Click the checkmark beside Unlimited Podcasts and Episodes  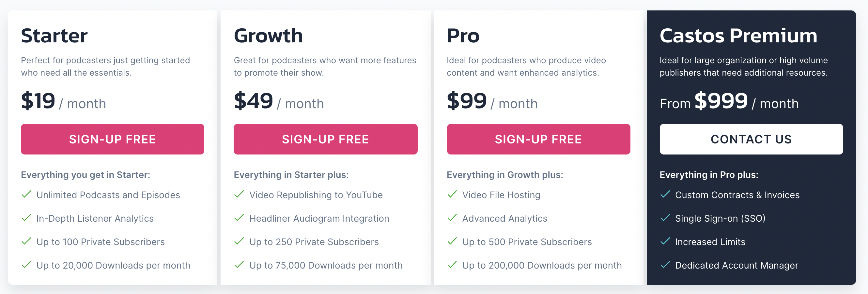click(27, 195)
